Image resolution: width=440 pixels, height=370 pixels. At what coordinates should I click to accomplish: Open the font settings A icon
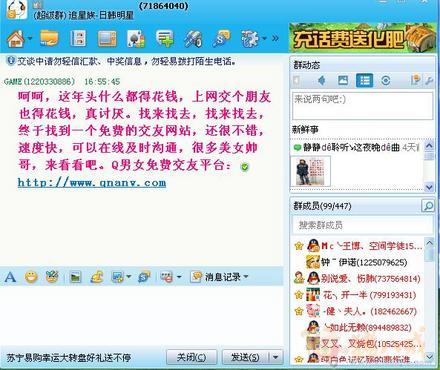coord(10,277)
